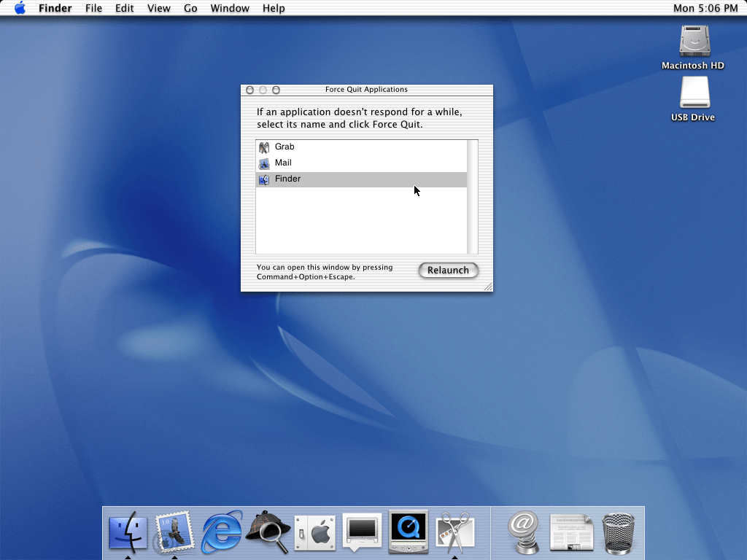Open Grab scissors icon in the Dock
This screenshot has width=747, height=560.
click(x=455, y=532)
